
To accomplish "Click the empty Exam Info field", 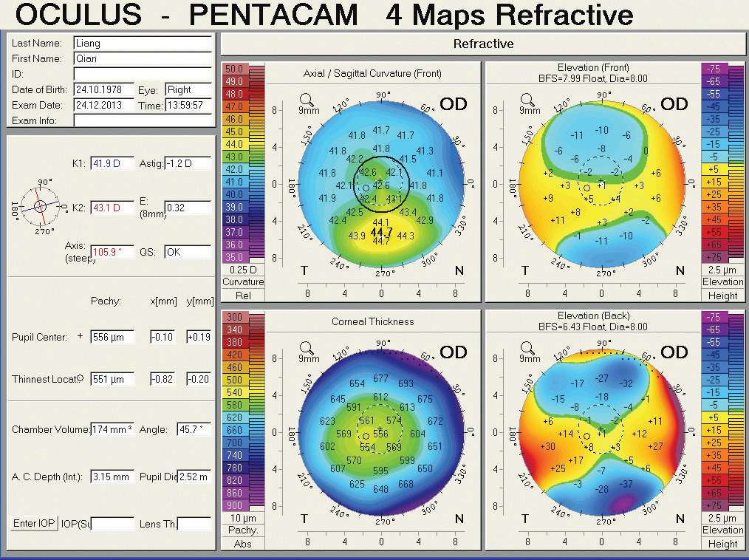I will 143,120.
